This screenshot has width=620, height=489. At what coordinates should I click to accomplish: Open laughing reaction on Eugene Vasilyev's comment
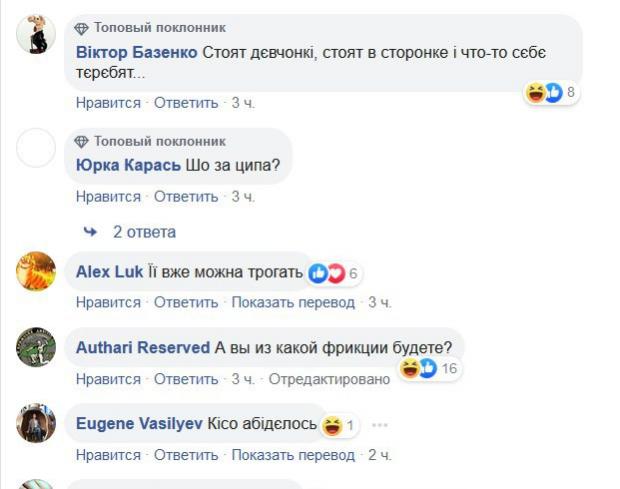click(339, 426)
